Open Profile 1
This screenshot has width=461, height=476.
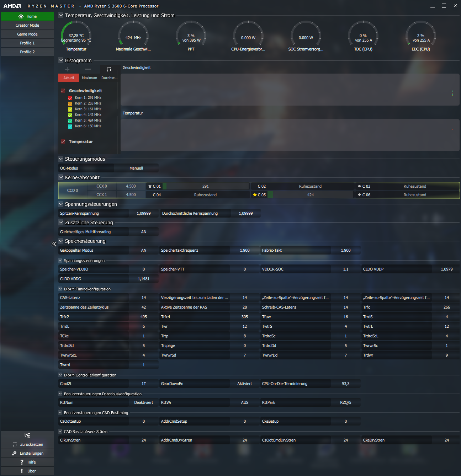(27, 43)
